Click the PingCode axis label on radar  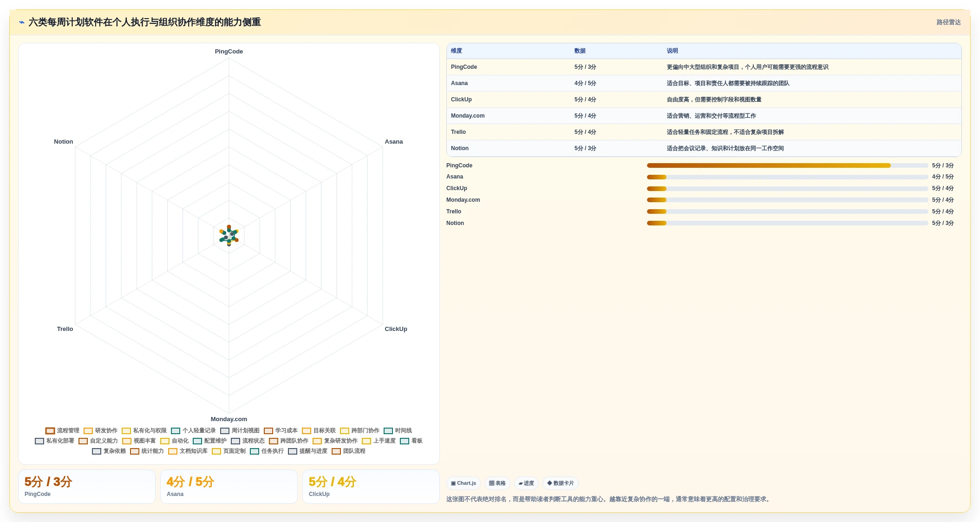[229, 52]
